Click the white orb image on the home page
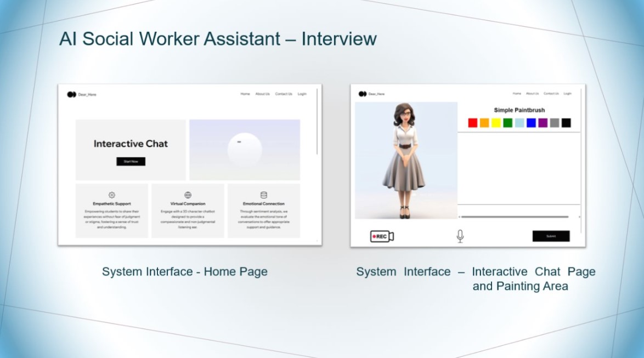Image resolution: width=644 pixels, height=358 pixels. pos(244,149)
